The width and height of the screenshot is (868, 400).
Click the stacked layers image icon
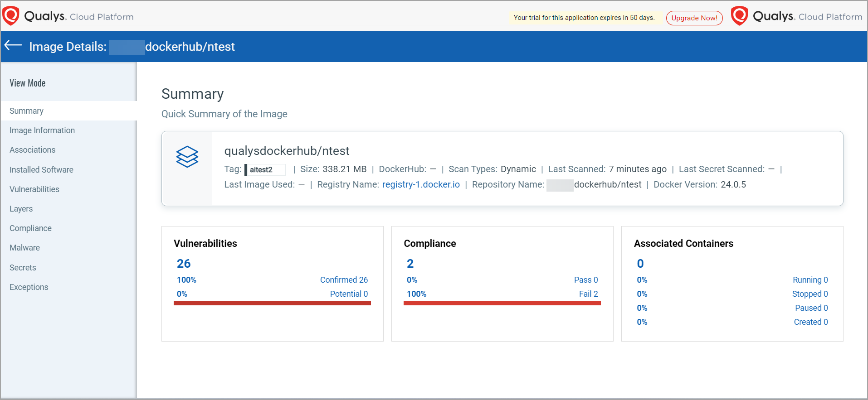(187, 157)
